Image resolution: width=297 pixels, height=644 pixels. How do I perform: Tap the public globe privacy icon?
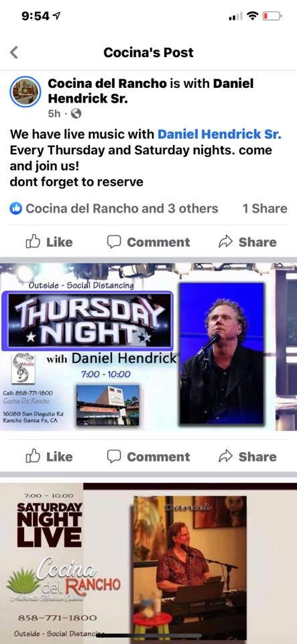76,113
